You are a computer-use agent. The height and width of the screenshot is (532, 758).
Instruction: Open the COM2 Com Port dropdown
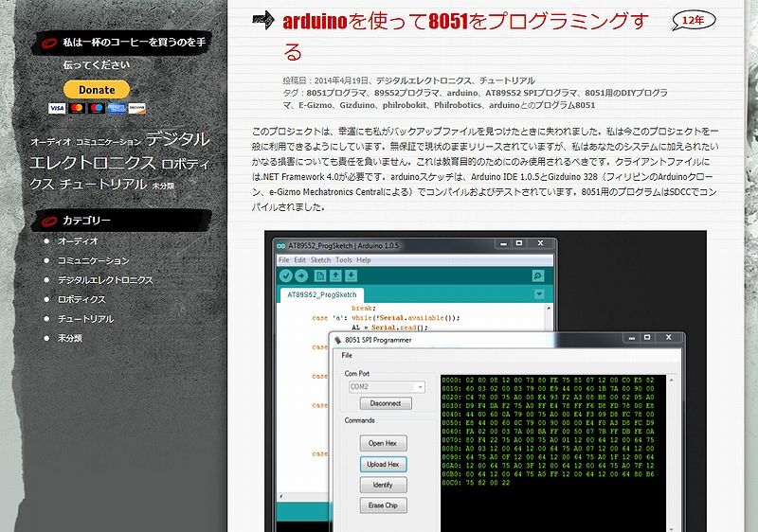click(387, 386)
